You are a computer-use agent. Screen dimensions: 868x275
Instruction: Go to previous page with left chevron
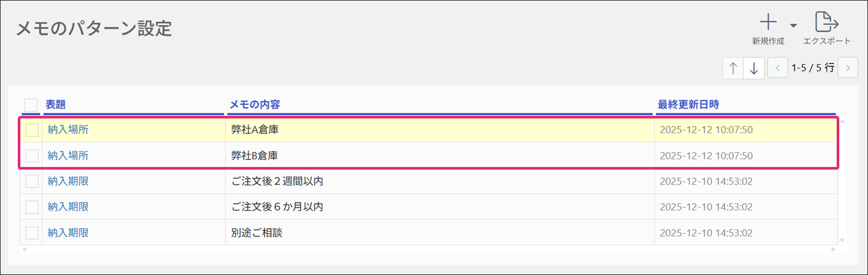pos(778,68)
